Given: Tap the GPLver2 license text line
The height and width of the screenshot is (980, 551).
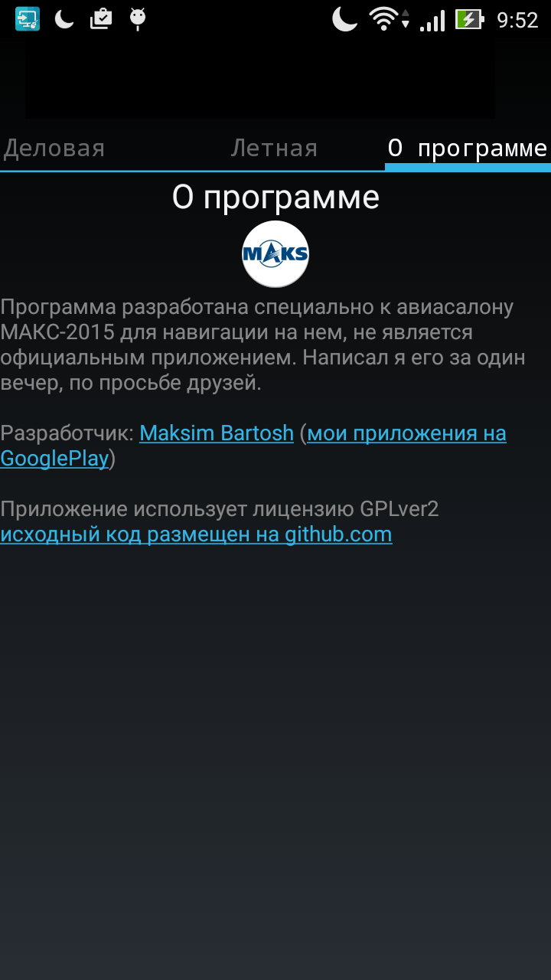Looking at the screenshot, I should coord(220,509).
